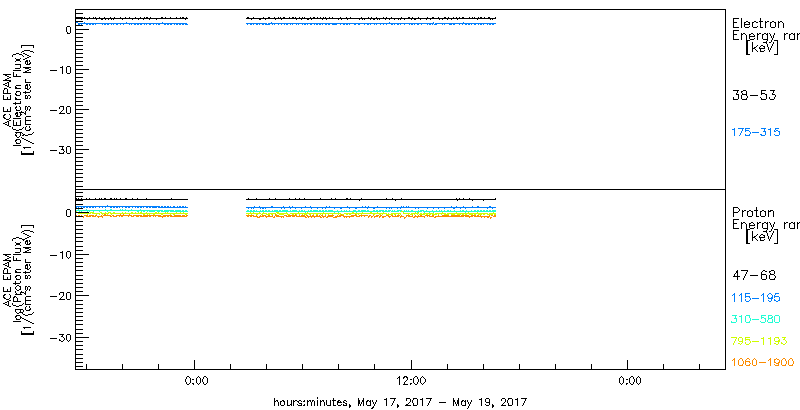Click the Electron legend heading
800x410 pixels.
[x=758, y=23]
